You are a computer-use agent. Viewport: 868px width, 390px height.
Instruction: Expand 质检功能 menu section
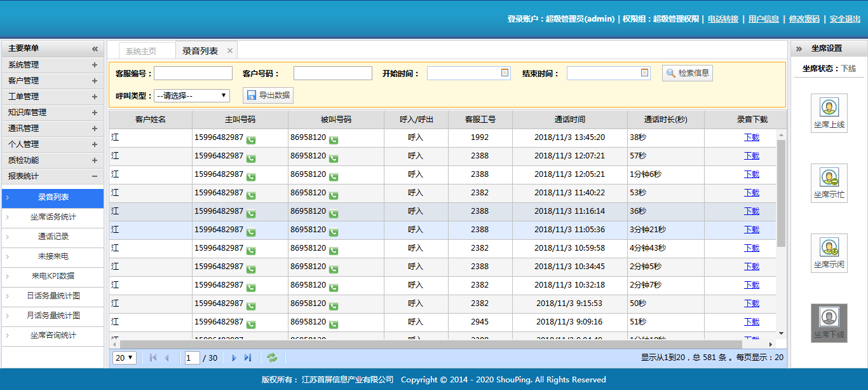[x=94, y=160]
